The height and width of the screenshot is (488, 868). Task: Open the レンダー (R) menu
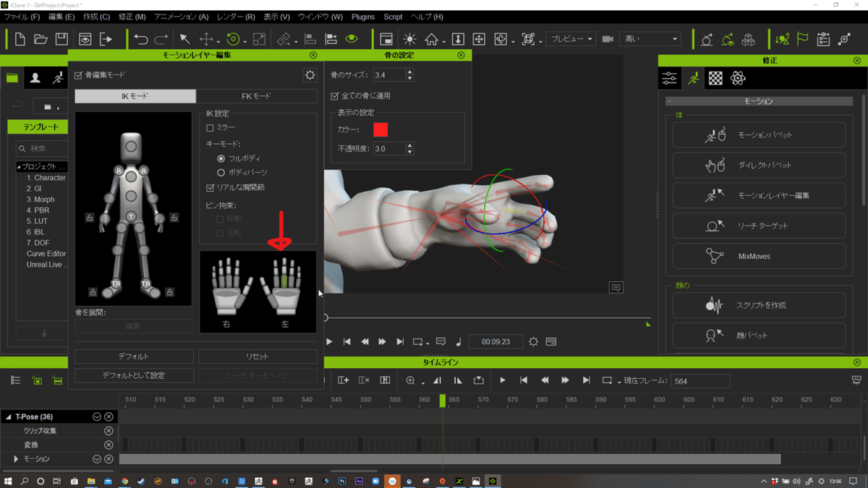tap(236, 16)
